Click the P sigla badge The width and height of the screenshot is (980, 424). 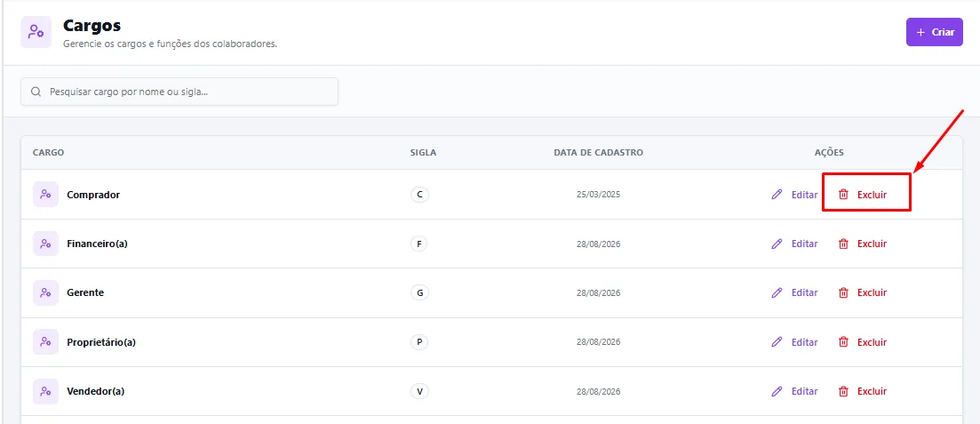(418, 342)
